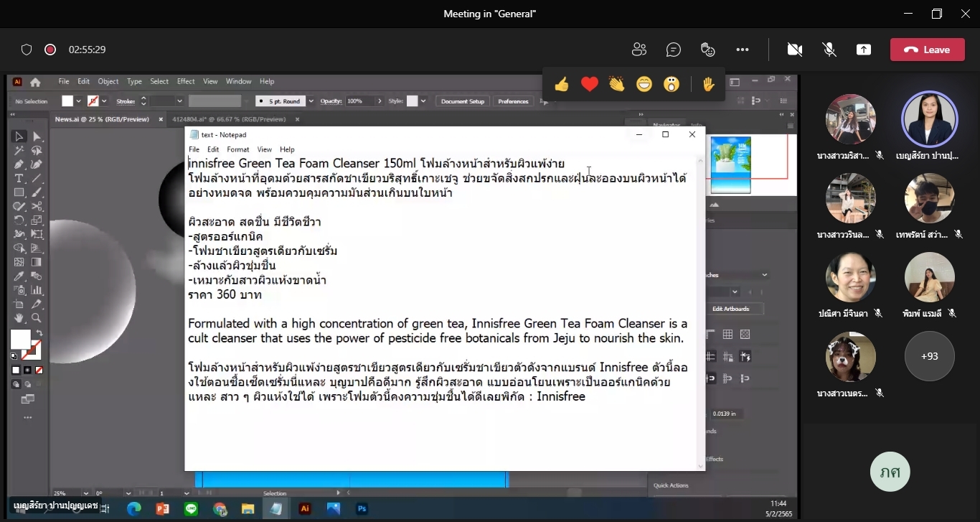Swap fill and stroke colors

(x=39, y=334)
